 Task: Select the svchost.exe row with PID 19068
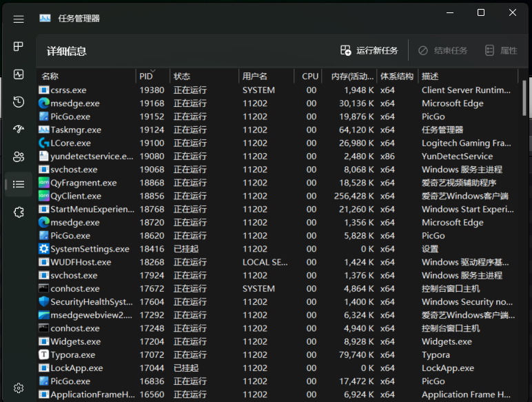pos(278,170)
